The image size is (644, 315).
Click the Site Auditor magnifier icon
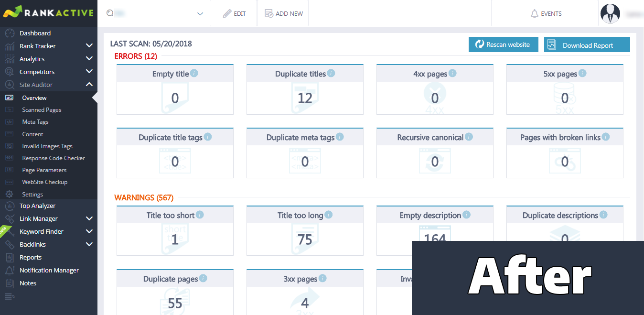10,85
